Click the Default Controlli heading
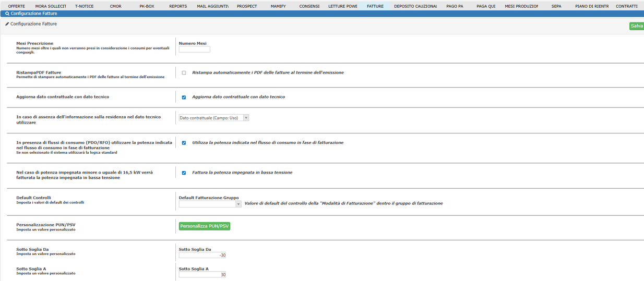Viewport: 644px width, 281px height. [x=33, y=198]
